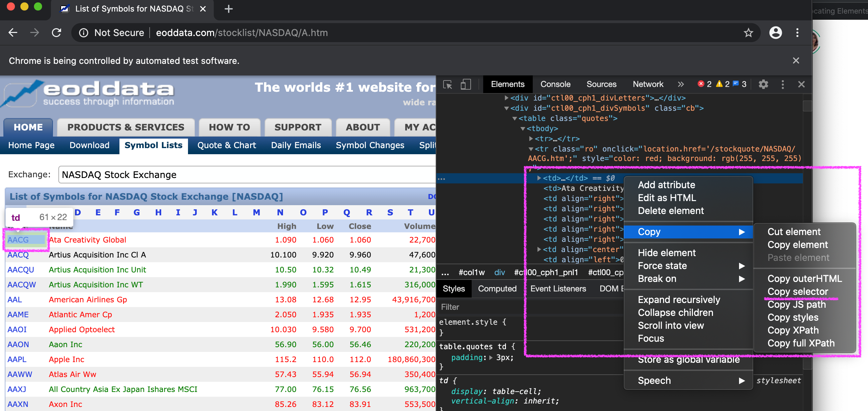Click the inspect element picker icon
The height and width of the screenshot is (411, 868).
[x=448, y=84]
